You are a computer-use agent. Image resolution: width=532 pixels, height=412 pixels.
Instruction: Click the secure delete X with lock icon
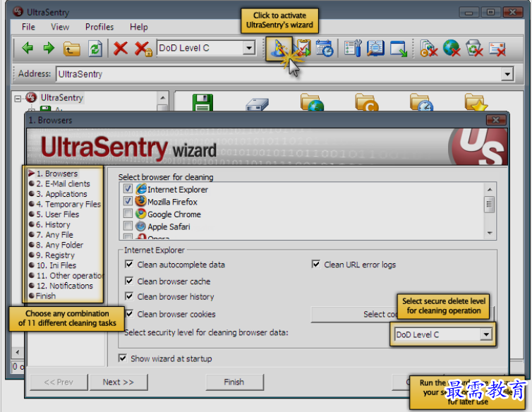(x=143, y=49)
